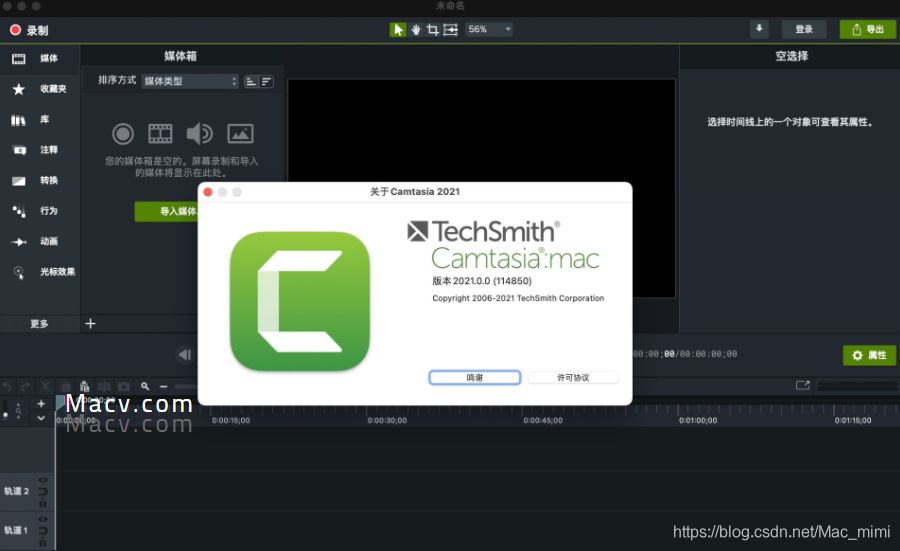Click the download arrow icon
The height and width of the screenshot is (551, 900).
(x=759, y=29)
